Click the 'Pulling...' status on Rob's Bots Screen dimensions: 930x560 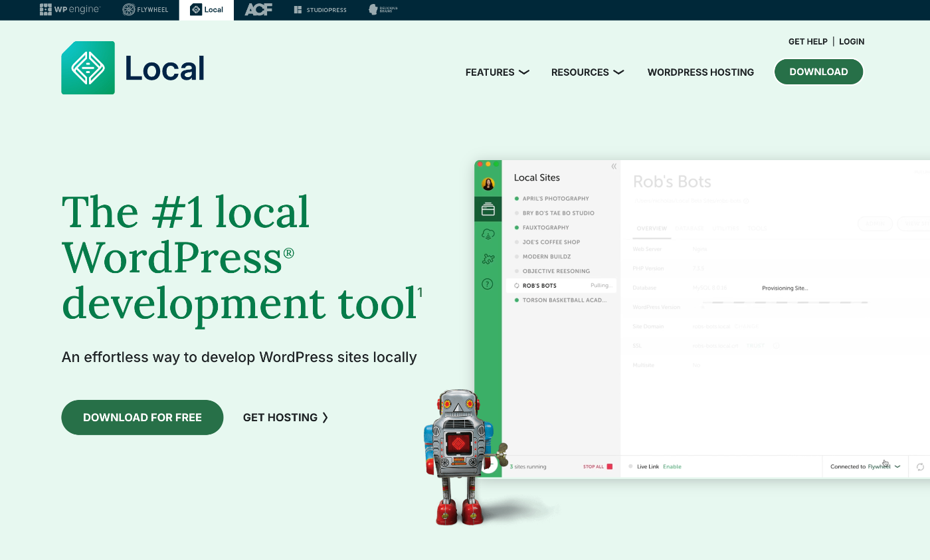pos(601,286)
